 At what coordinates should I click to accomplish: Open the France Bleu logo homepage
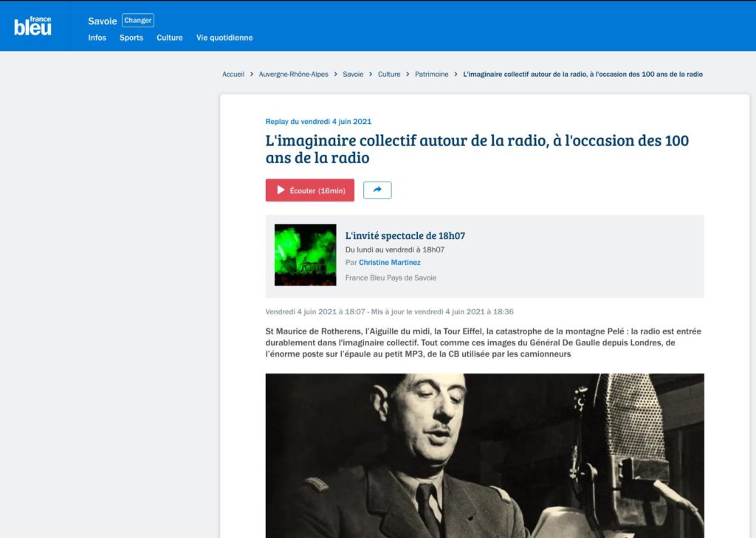[x=32, y=26]
